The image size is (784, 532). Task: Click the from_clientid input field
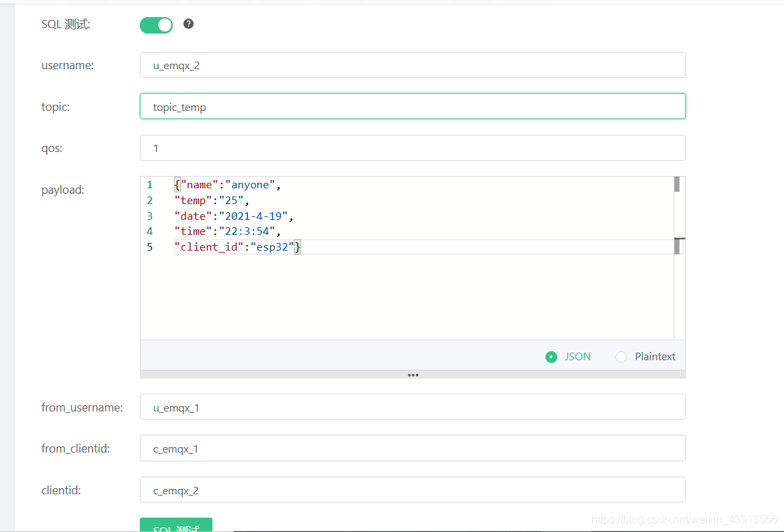(x=413, y=448)
